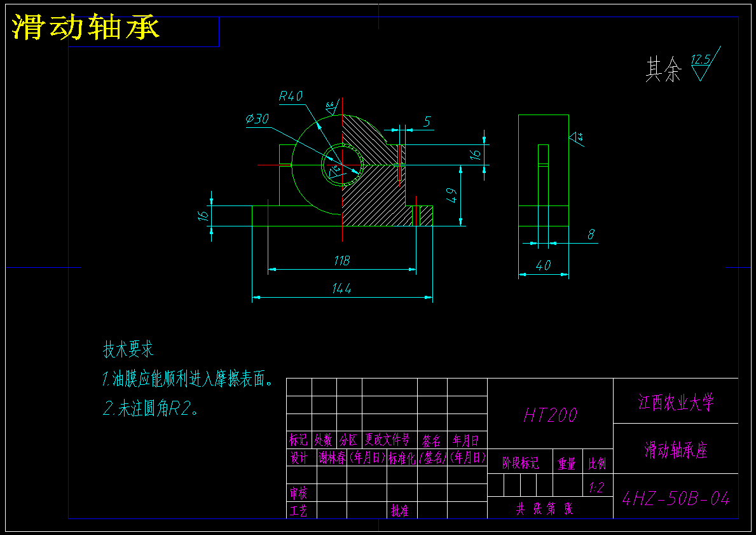Select the 分区 cell

coord(348,440)
